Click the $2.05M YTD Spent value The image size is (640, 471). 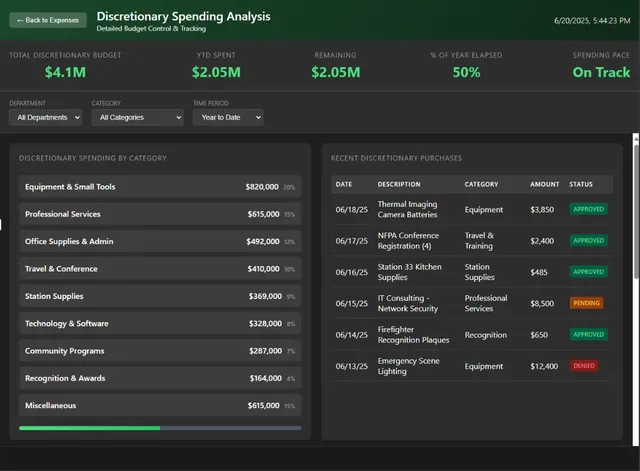click(216, 73)
